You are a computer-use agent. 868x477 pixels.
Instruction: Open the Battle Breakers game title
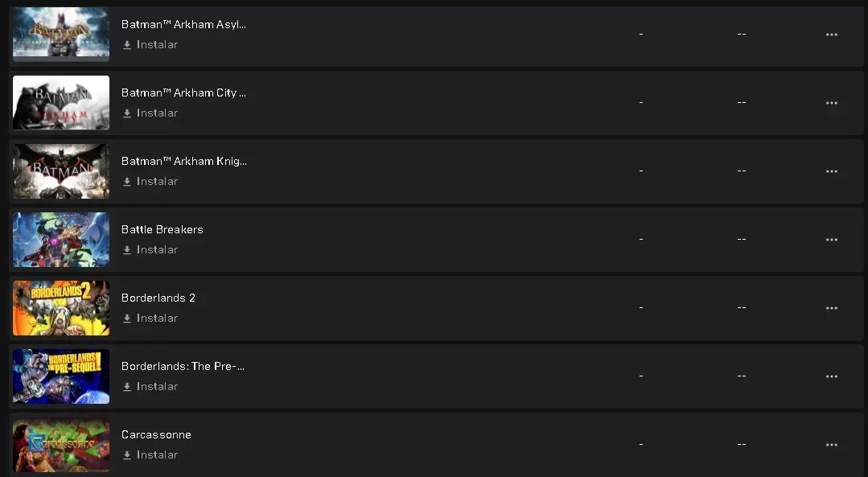click(162, 229)
